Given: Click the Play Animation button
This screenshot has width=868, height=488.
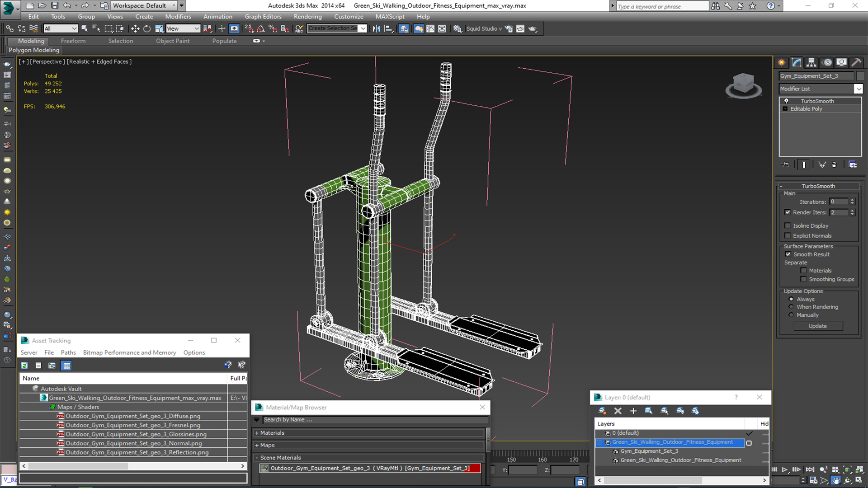Looking at the screenshot, I should pos(785,470).
